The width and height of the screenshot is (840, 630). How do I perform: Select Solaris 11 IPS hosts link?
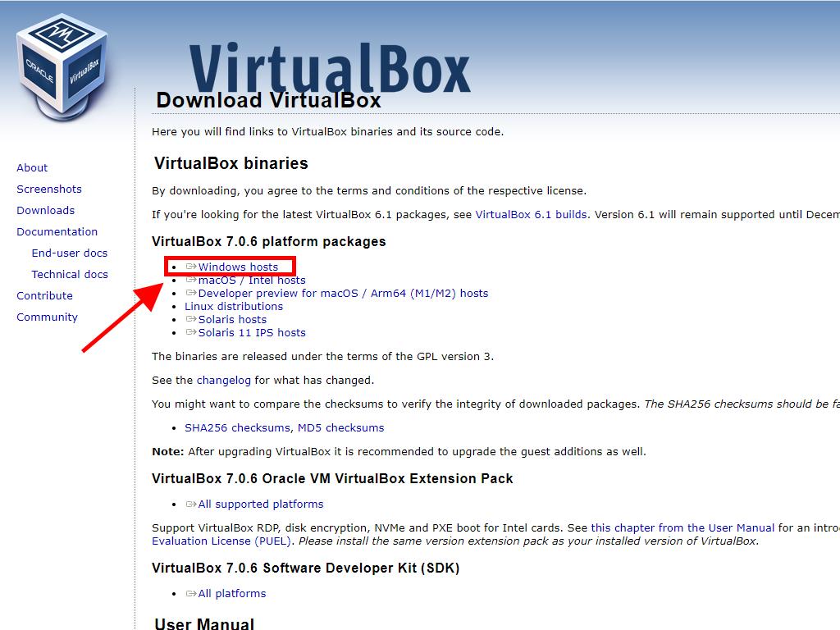[252, 332]
